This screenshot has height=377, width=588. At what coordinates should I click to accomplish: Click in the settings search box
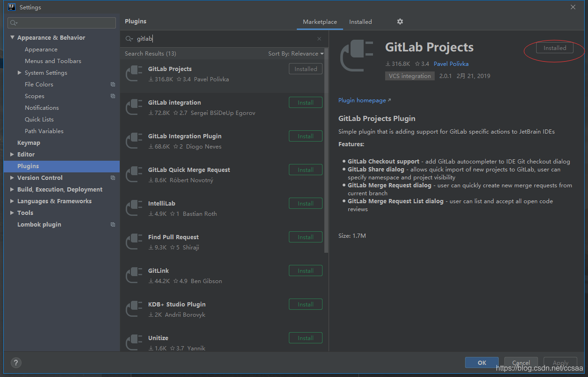point(62,23)
